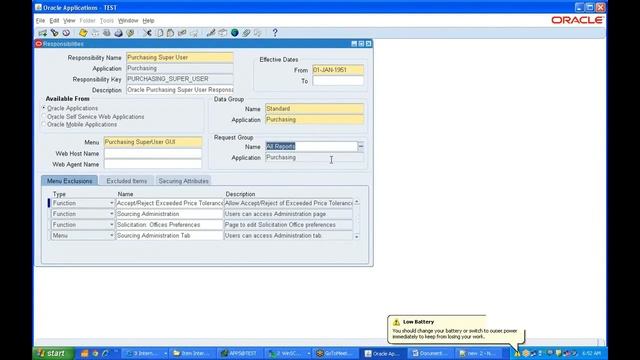Click the Paste toolbar icon
Viewport: 640px width, 360px height.
(171, 33)
